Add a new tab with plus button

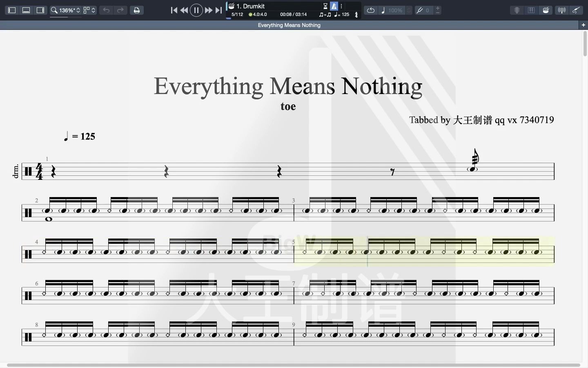coord(584,25)
